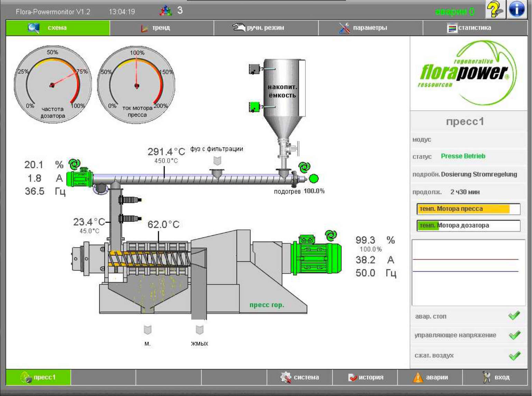Click the compressed air status checkmark
Viewport: 532px width, 396px height.
coord(514,355)
